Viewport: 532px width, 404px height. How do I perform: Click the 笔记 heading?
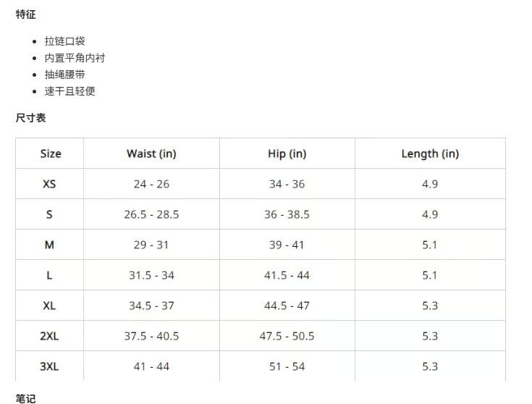click(x=25, y=398)
